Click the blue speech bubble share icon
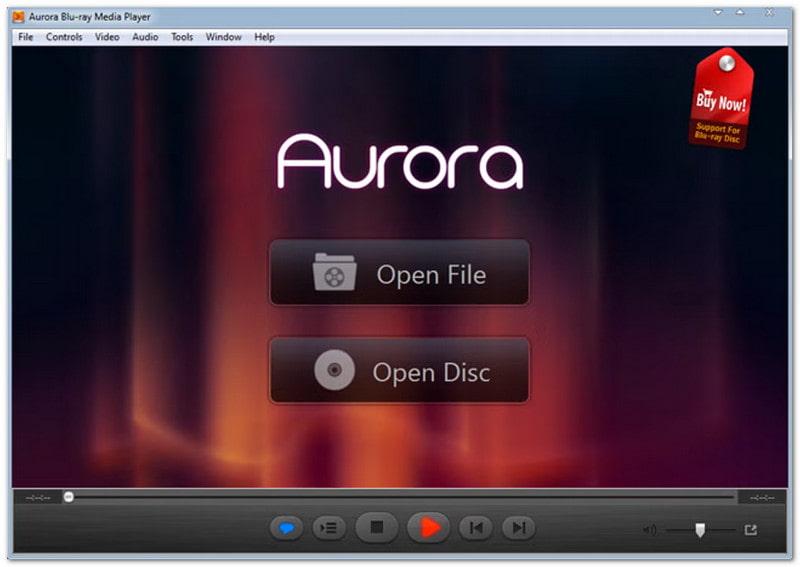800x567 pixels. coord(286,527)
